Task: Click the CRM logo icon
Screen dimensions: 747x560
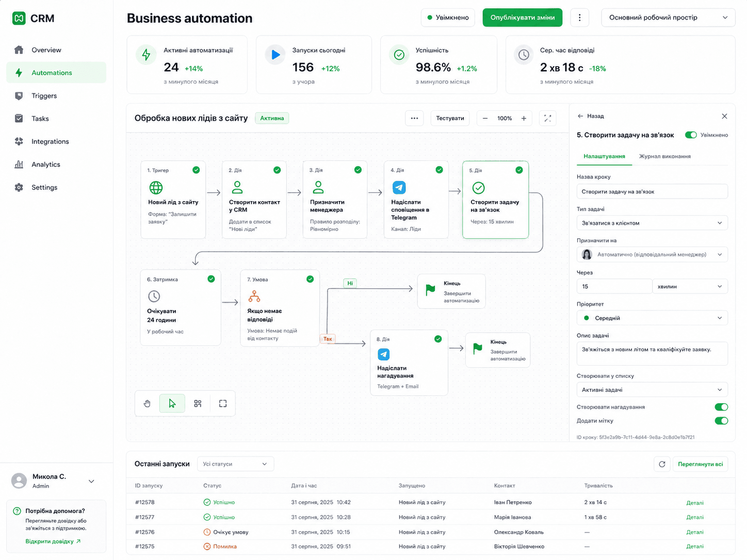Action: coord(19,19)
